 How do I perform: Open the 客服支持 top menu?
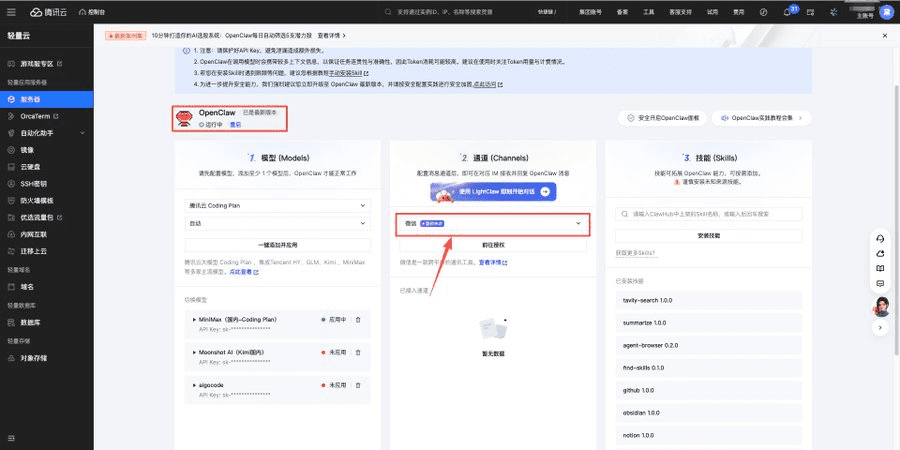tap(680, 11)
